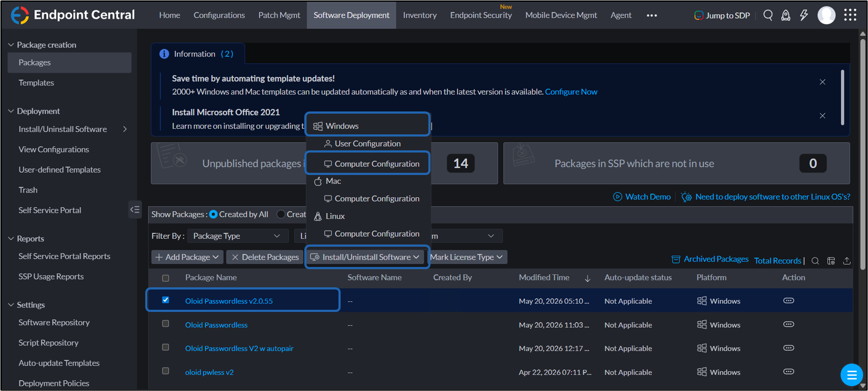
Task: Collapse the Reports sidebar section
Action: (11, 238)
